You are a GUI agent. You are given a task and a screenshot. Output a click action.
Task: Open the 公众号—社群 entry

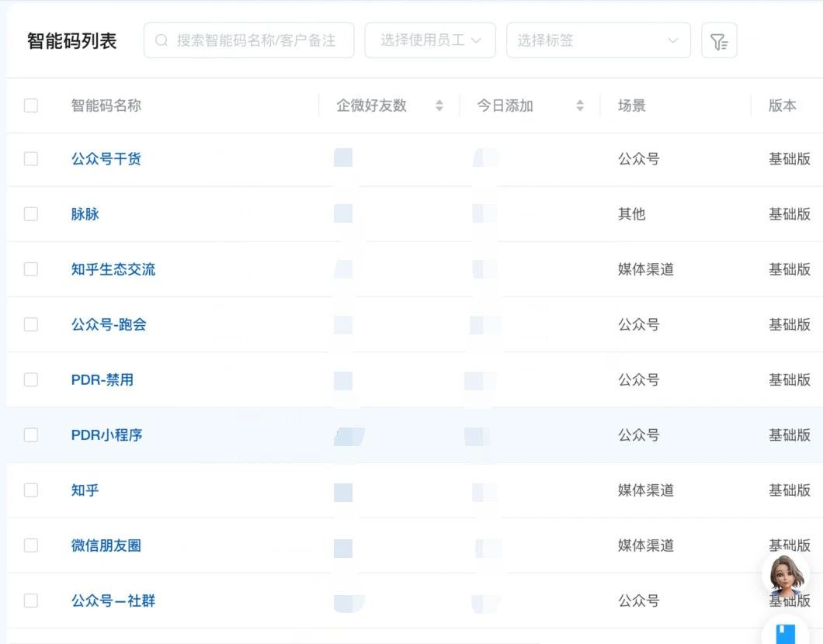coord(113,601)
